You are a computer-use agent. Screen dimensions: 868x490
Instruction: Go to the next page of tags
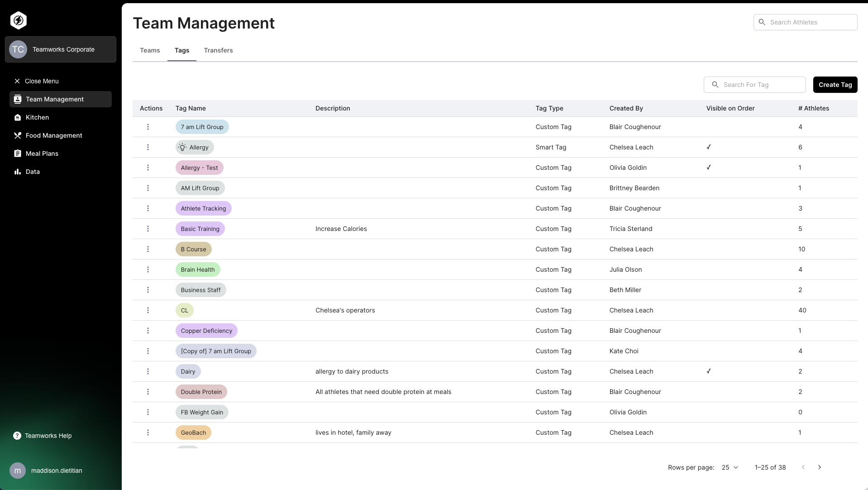click(820, 467)
